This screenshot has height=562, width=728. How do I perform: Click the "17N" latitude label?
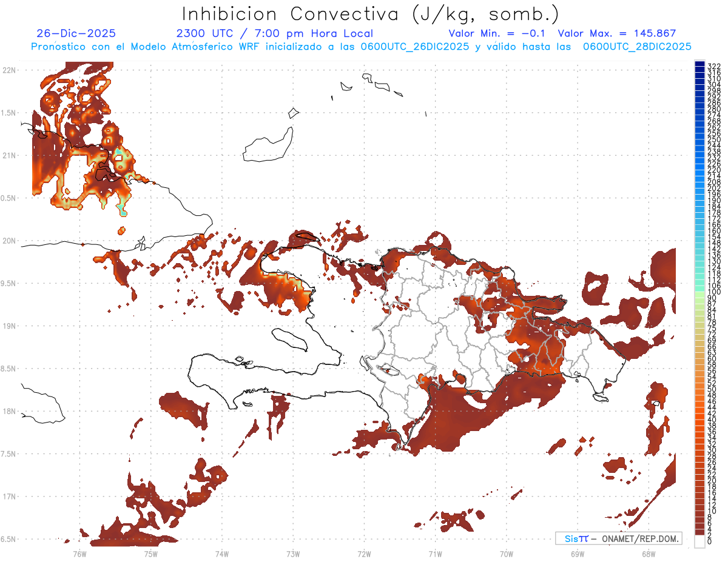click(9, 497)
